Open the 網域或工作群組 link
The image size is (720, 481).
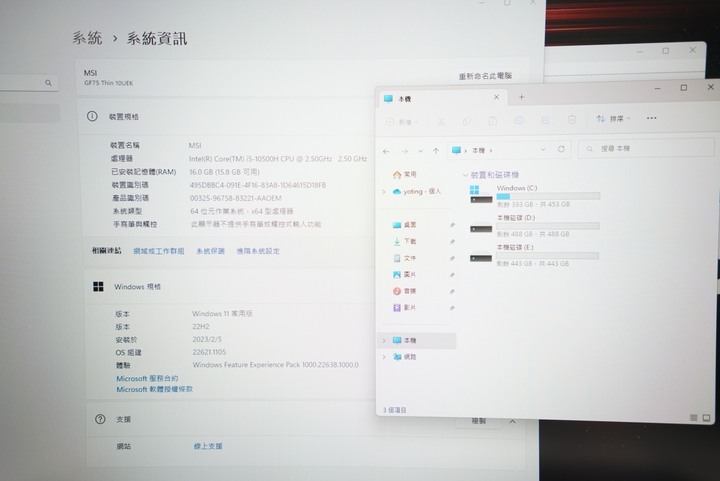159,251
